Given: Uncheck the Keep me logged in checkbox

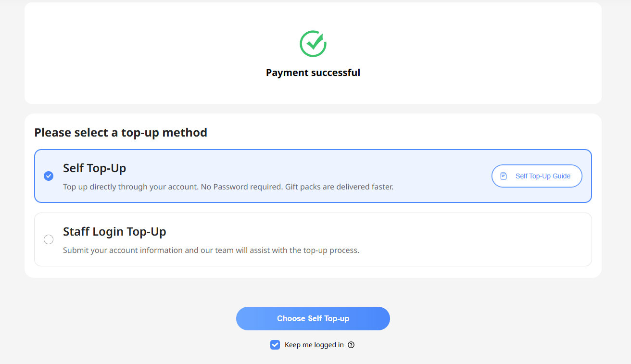Looking at the screenshot, I should pos(275,345).
